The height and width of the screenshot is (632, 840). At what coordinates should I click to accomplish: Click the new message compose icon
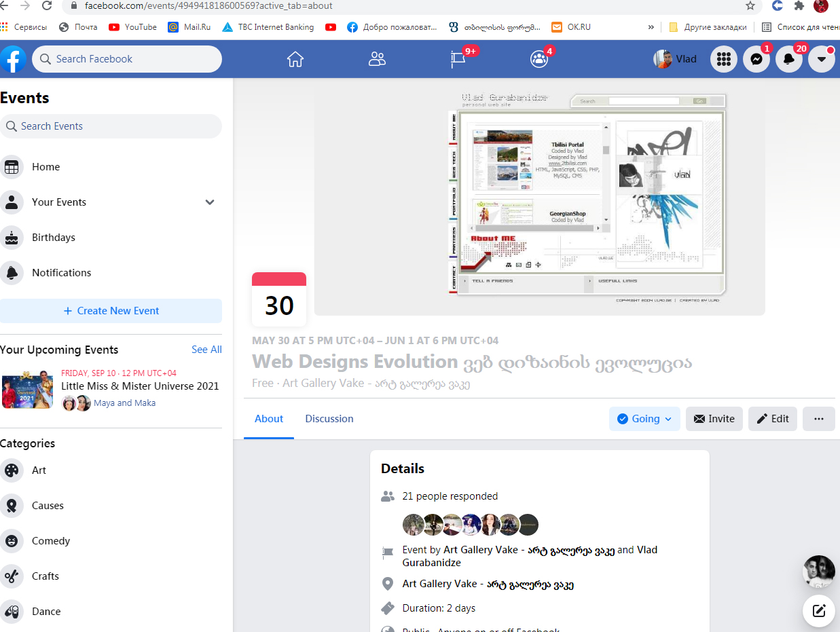[x=819, y=610]
